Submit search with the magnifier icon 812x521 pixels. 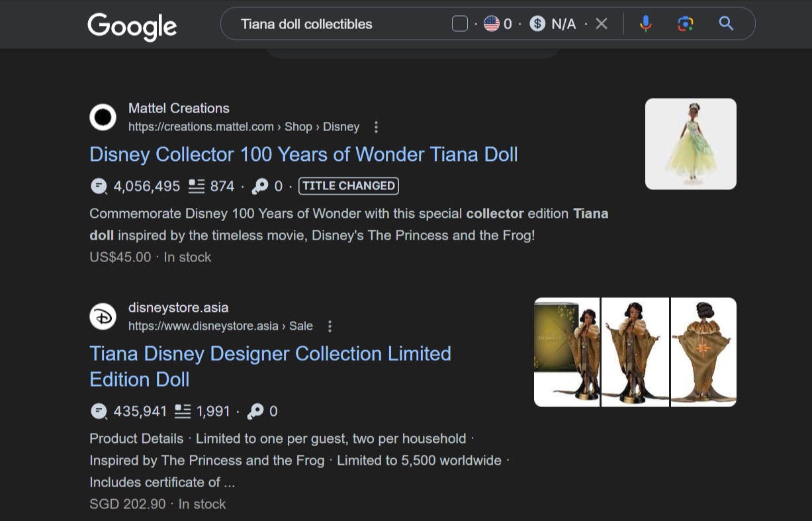726,24
